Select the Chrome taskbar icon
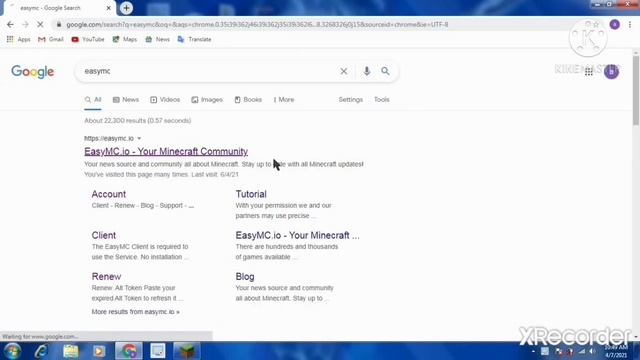640x360 pixels. pos(129,351)
